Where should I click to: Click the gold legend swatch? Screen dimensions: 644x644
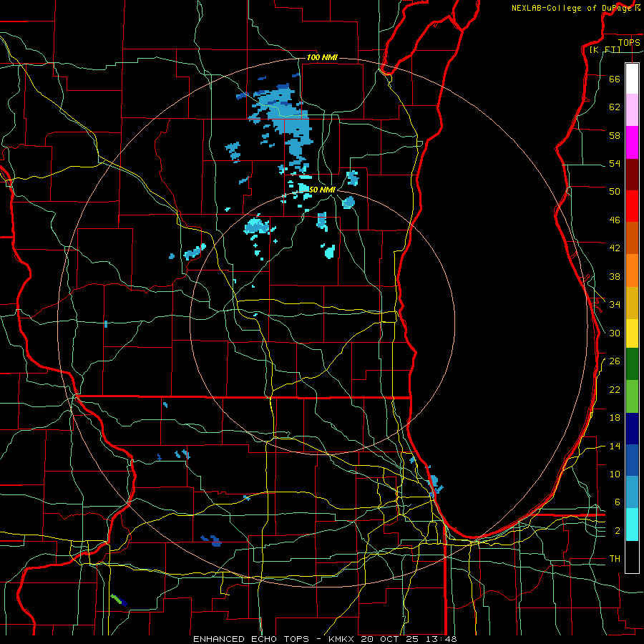point(632,303)
